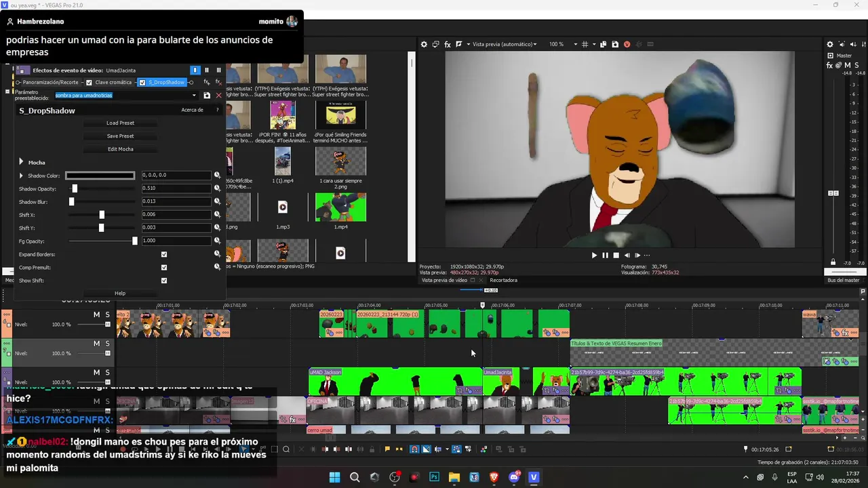Switch to the Recortadora tab

point(503,280)
